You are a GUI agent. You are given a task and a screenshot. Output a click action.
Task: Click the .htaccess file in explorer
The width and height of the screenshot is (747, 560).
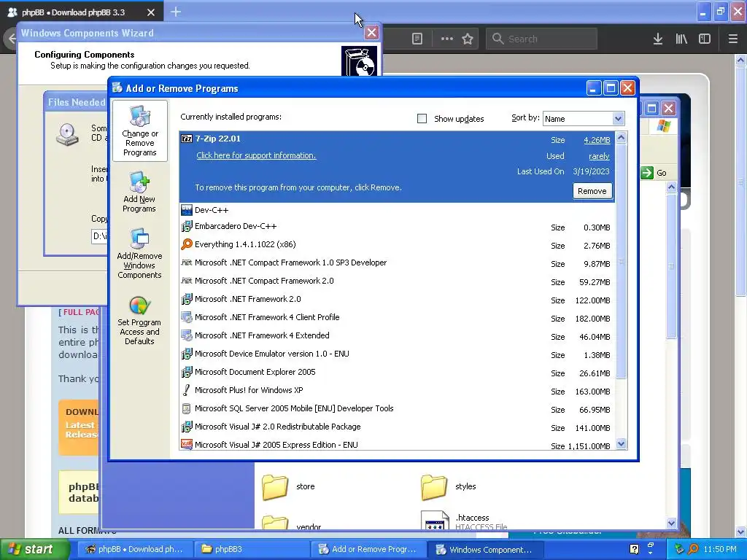(x=465, y=521)
